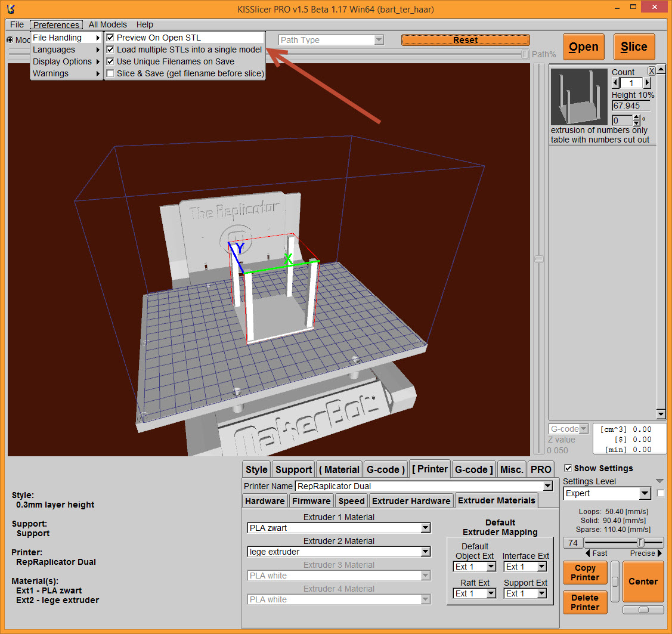Click the horizontal slider below Center button

coord(643,610)
